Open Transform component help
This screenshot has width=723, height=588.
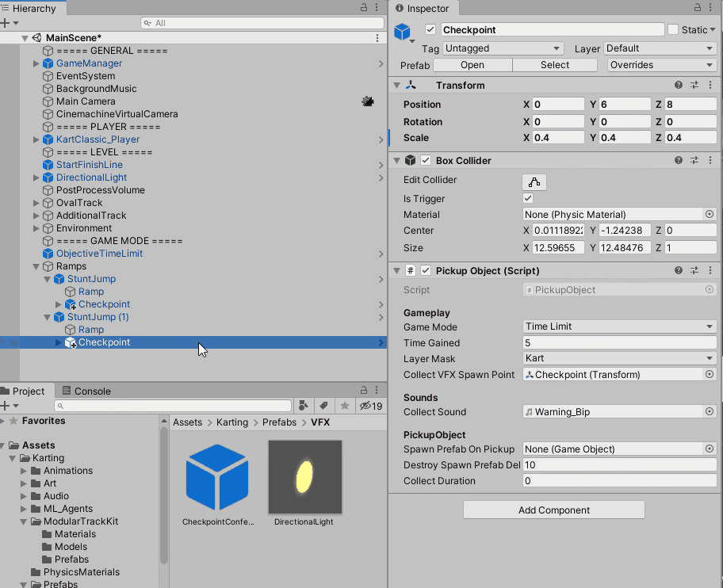click(x=679, y=85)
